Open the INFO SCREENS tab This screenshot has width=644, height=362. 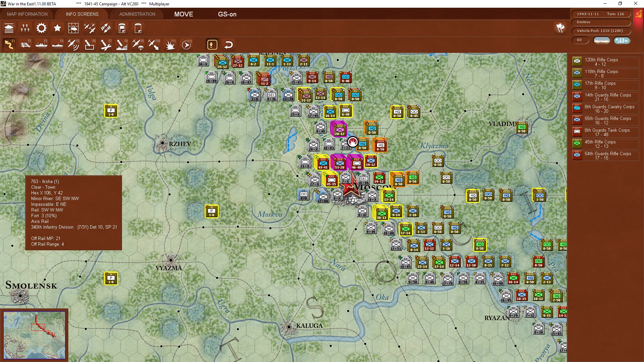(82, 14)
